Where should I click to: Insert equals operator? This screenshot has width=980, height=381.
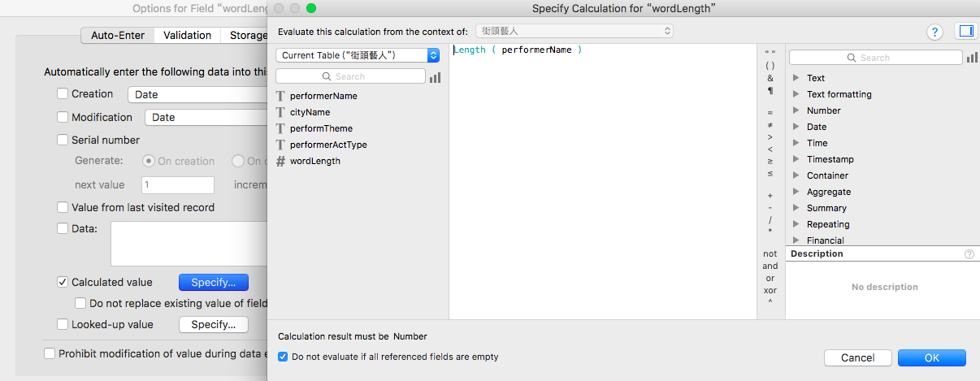[x=770, y=113]
